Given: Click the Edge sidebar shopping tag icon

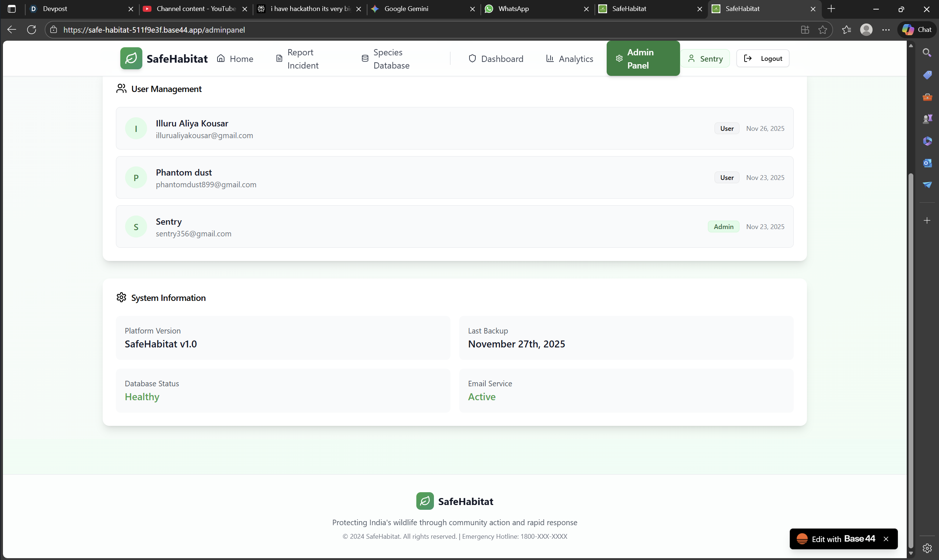Looking at the screenshot, I should pyautogui.click(x=927, y=75).
